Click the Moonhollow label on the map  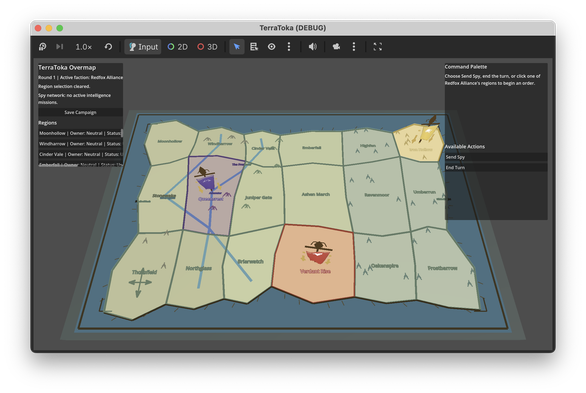click(x=170, y=141)
